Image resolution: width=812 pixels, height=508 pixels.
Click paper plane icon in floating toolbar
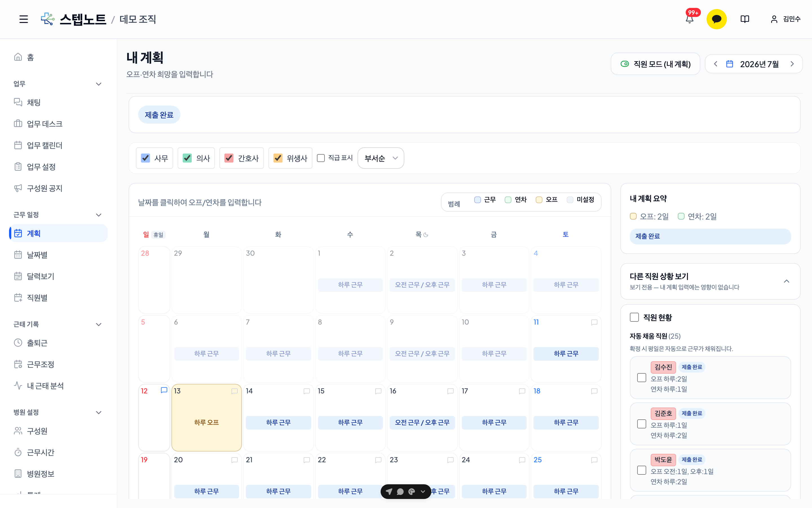(389, 492)
